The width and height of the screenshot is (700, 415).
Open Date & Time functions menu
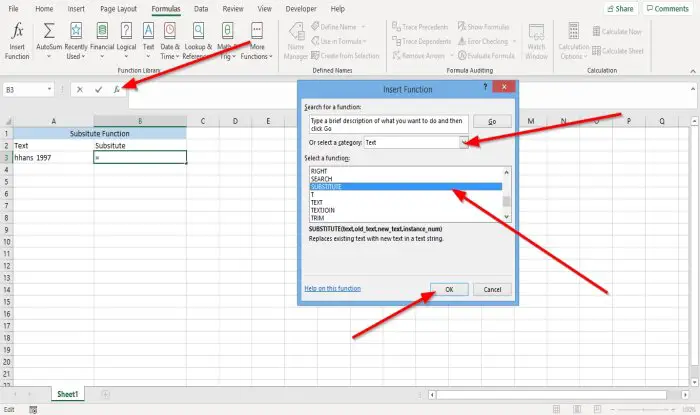coord(170,41)
